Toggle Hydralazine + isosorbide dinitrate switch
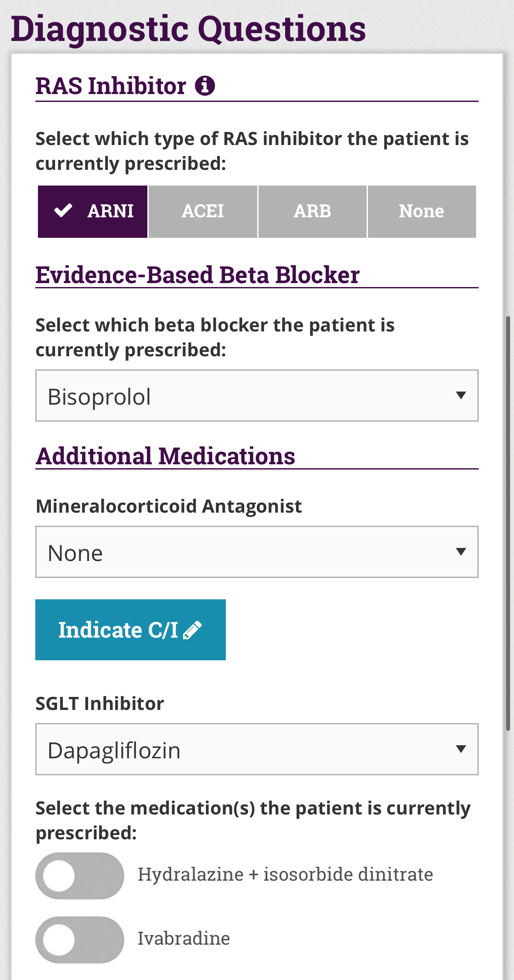514x980 pixels. (79, 875)
